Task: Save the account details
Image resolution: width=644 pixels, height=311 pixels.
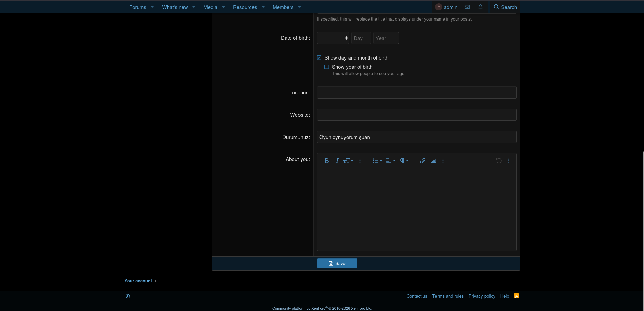Action: [x=337, y=263]
